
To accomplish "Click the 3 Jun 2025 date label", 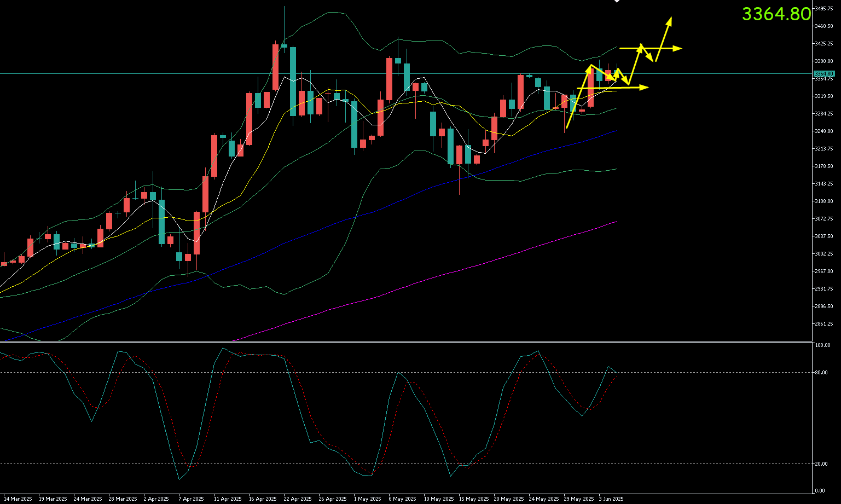I will pos(611,499).
